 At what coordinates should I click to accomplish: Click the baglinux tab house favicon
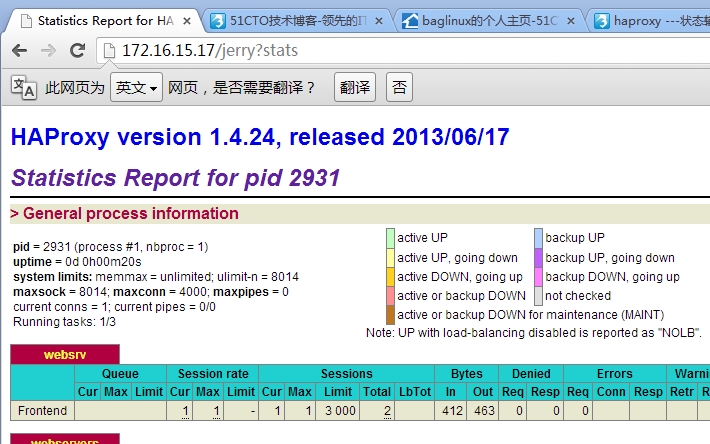coord(410,21)
